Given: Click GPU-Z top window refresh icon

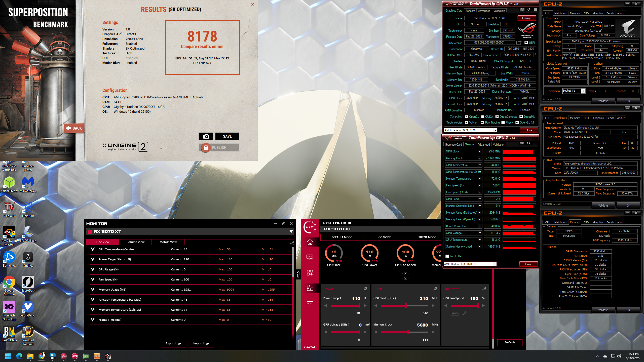Looking at the screenshot, I should click(x=529, y=10).
